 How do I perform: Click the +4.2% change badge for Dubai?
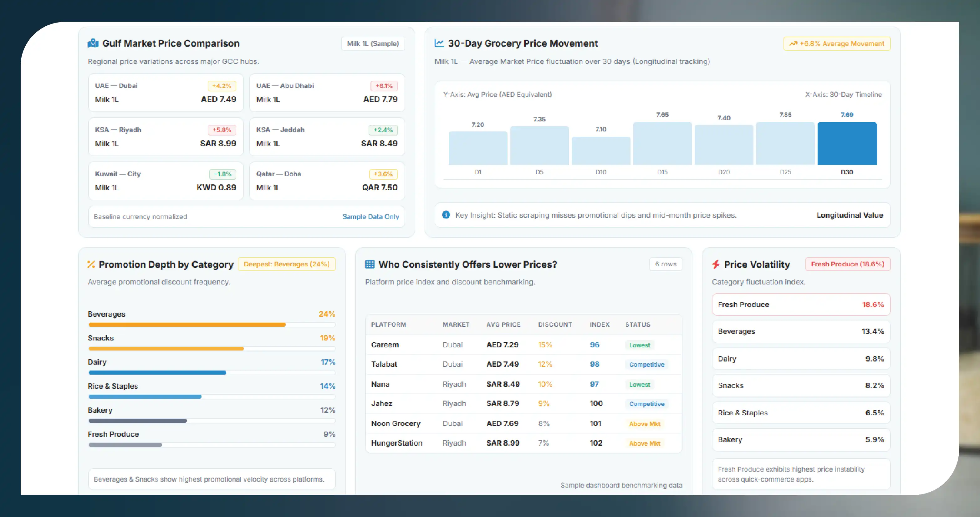pos(222,86)
